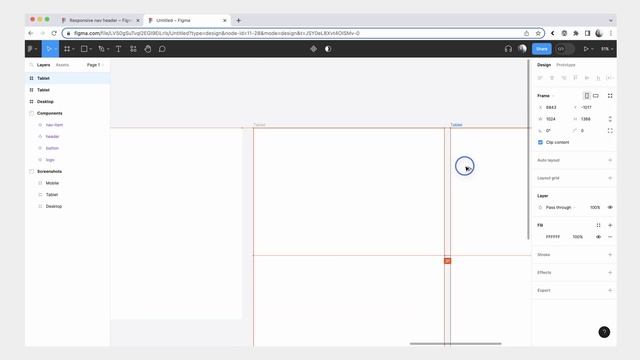Add Auto layout with plus
This screenshot has height=360, width=640.
click(610, 160)
